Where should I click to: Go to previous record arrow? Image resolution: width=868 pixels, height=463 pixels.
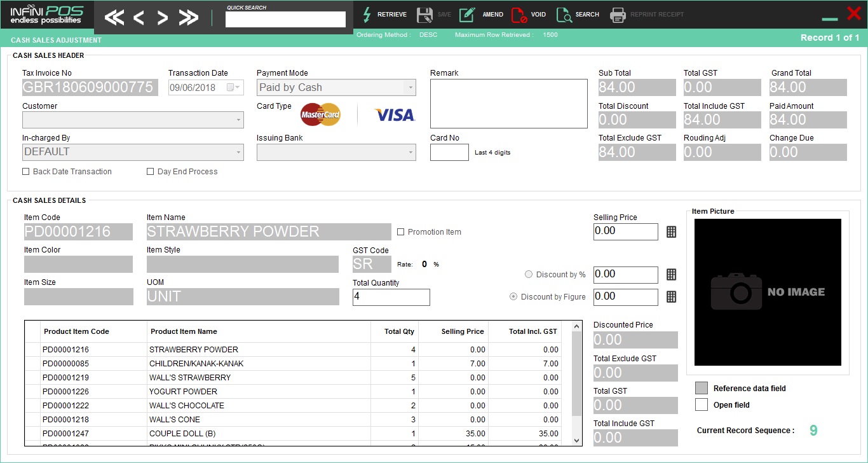tap(139, 18)
